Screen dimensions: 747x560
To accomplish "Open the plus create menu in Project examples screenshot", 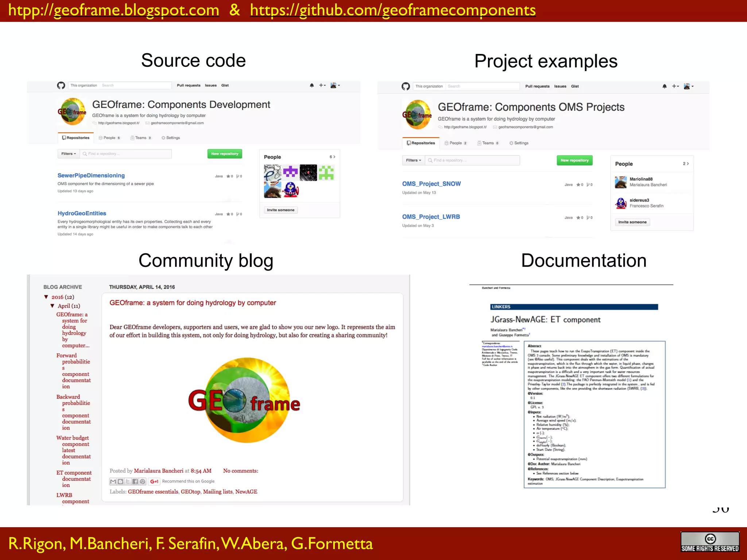I will point(676,86).
